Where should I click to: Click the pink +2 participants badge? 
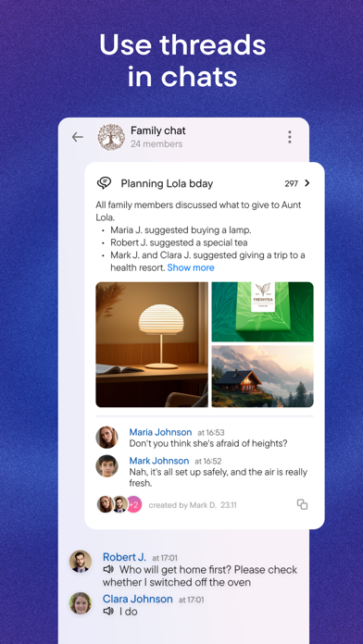134,504
